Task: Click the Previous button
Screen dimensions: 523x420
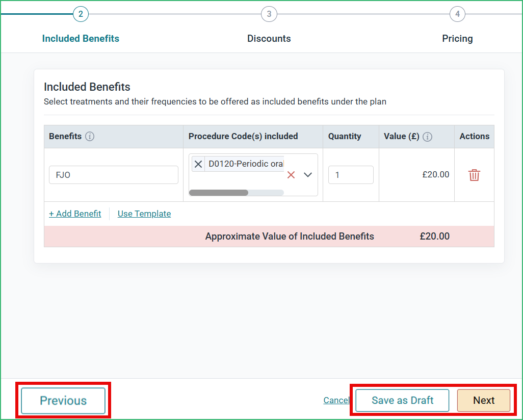Action: pos(63,400)
